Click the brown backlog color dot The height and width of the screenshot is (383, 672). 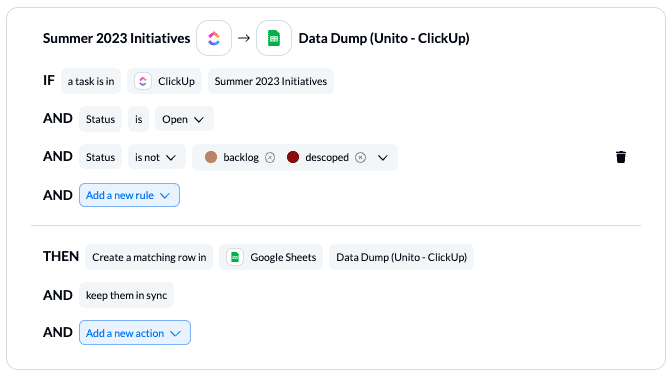[x=211, y=157]
